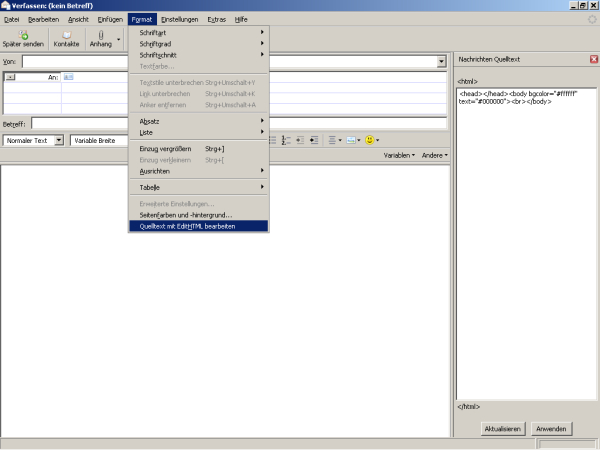600x450 pixels.
Task: Expand the Schriftschnitt submenu
Action: (199, 55)
